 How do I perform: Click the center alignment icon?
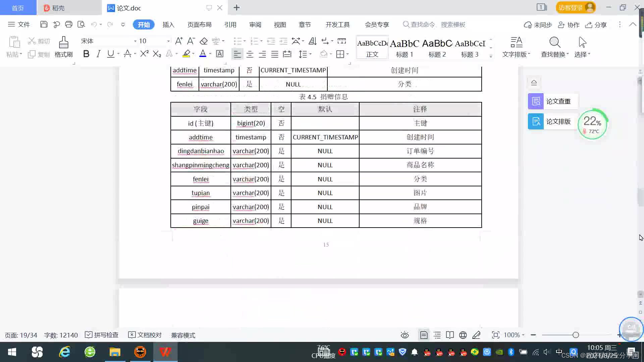[250, 54]
